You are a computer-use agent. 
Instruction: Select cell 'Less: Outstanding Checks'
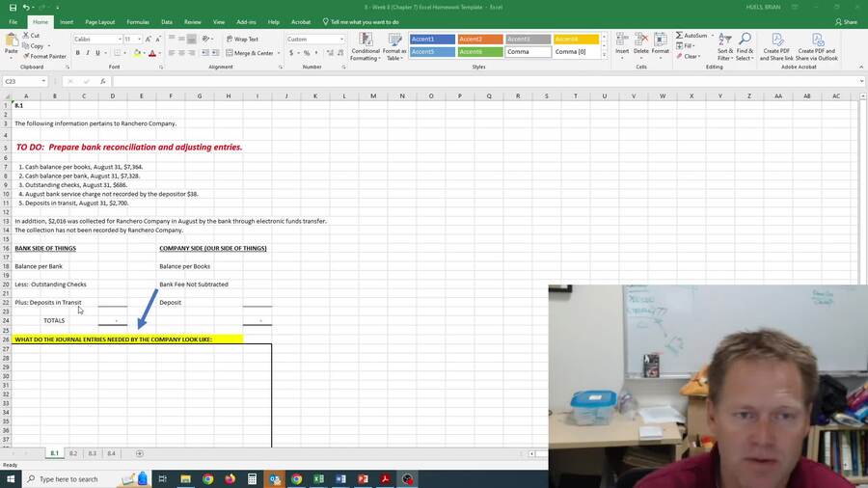(50, 285)
